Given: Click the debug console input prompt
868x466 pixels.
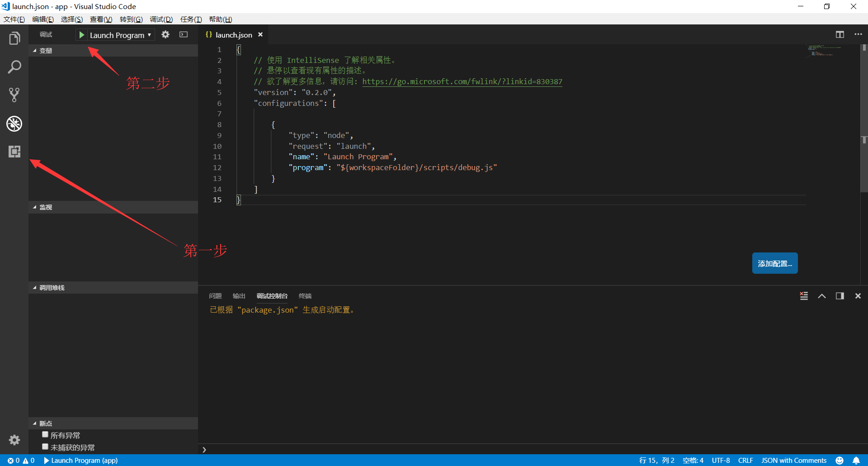Looking at the screenshot, I should [x=533, y=449].
